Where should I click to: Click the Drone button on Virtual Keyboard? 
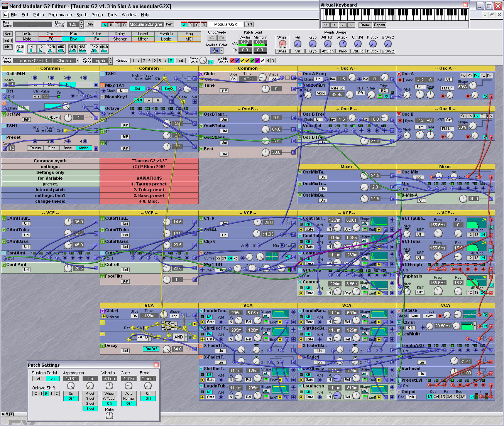point(365,25)
